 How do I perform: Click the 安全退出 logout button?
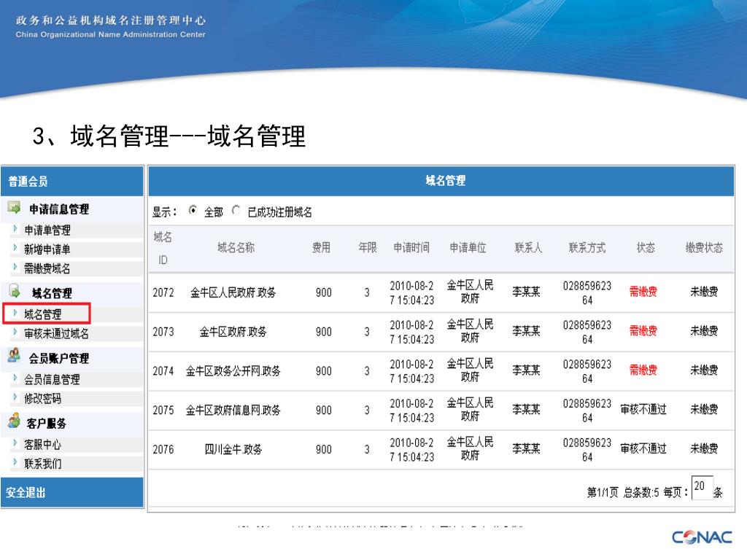tap(72, 492)
